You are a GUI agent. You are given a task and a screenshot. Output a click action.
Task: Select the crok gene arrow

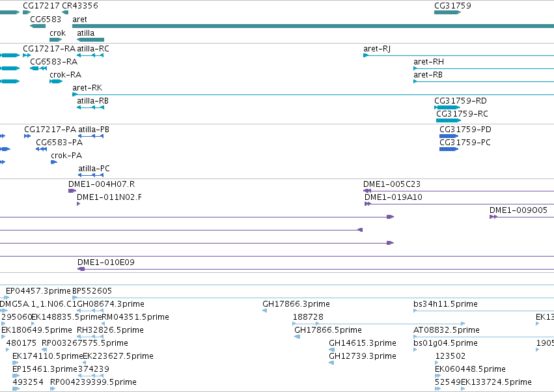click(x=56, y=40)
